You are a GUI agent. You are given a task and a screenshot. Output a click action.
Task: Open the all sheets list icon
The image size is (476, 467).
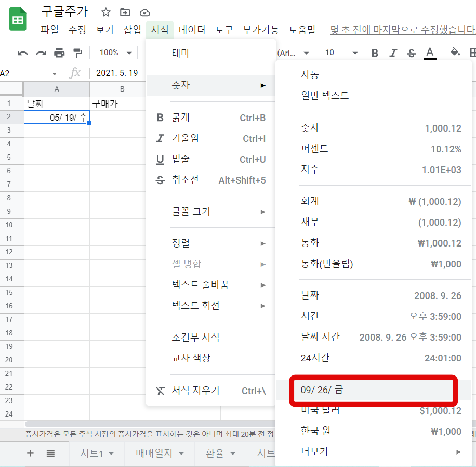50,453
